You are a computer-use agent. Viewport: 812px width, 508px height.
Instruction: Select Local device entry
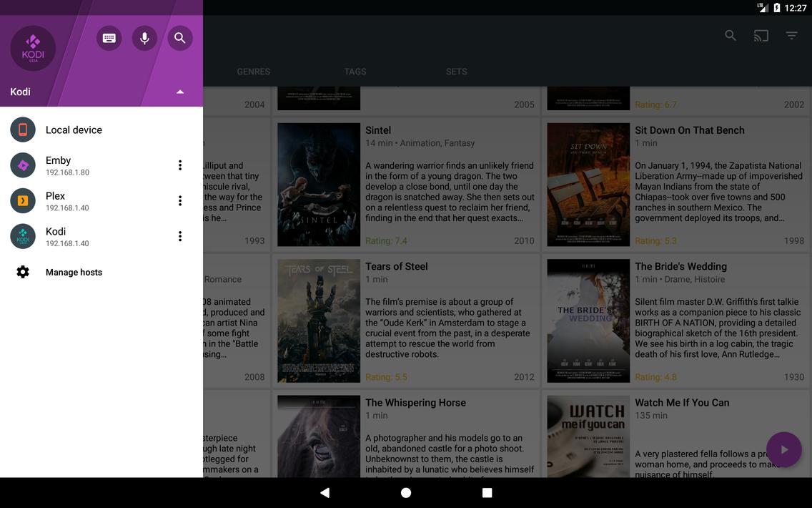(x=101, y=130)
